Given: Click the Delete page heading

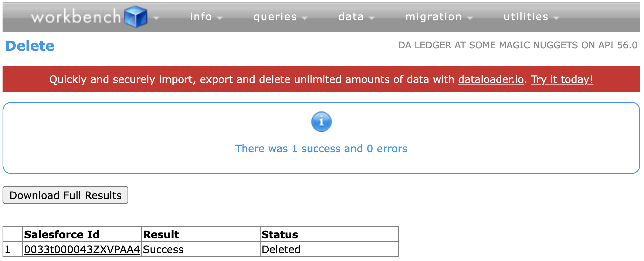Looking at the screenshot, I should [x=30, y=46].
